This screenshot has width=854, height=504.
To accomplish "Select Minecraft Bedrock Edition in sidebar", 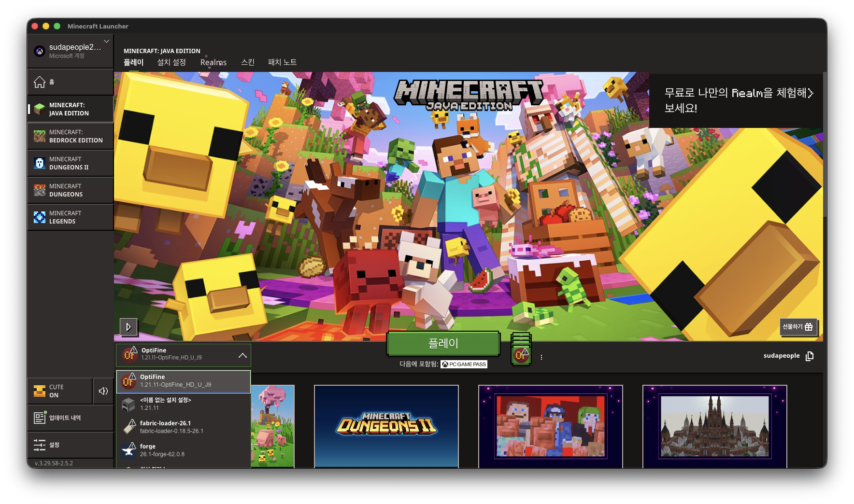I will coord(71,136).
